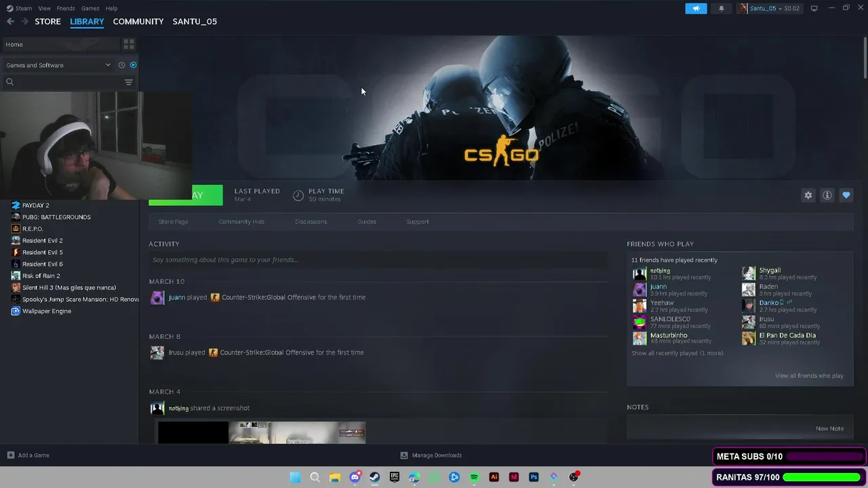This screenshot has width=868, height=488.
Task: Open the Guides link
Action: (367, 222)
